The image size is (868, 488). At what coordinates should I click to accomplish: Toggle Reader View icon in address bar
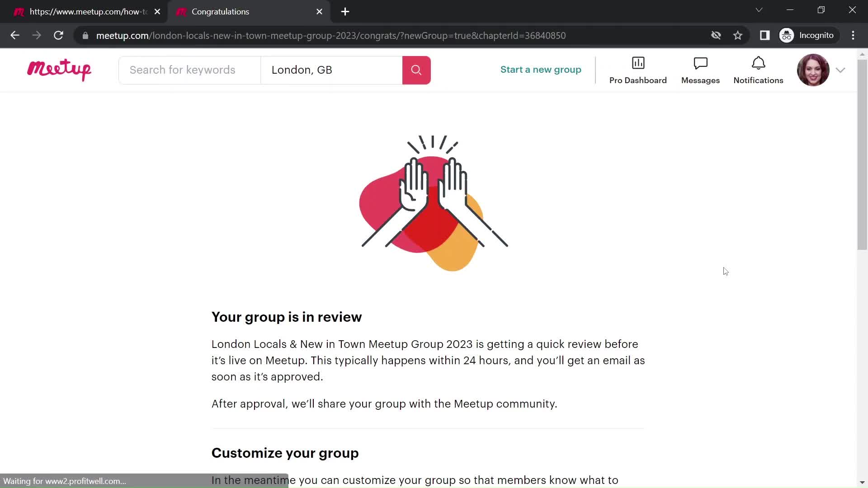coord(765,35)
